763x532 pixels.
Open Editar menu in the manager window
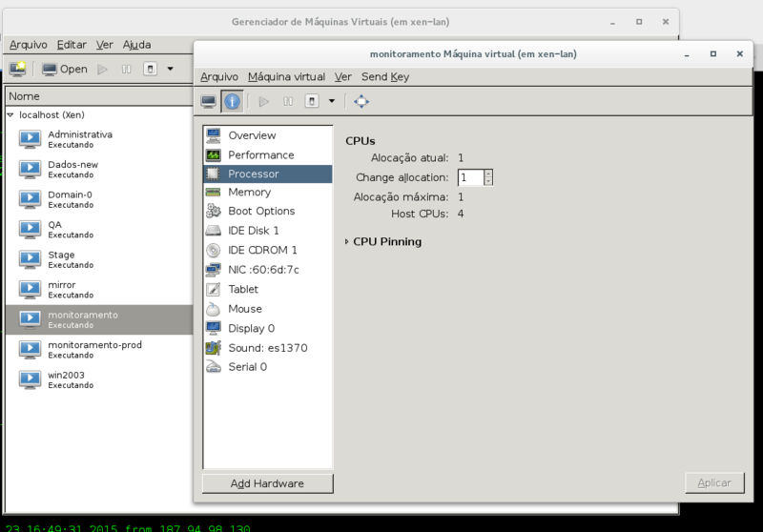tap(72, 45)
